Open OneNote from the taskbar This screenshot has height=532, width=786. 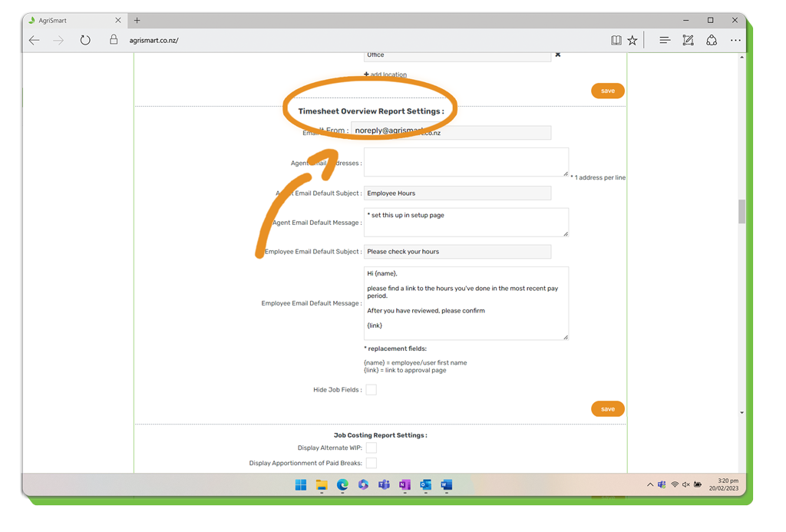405,485
